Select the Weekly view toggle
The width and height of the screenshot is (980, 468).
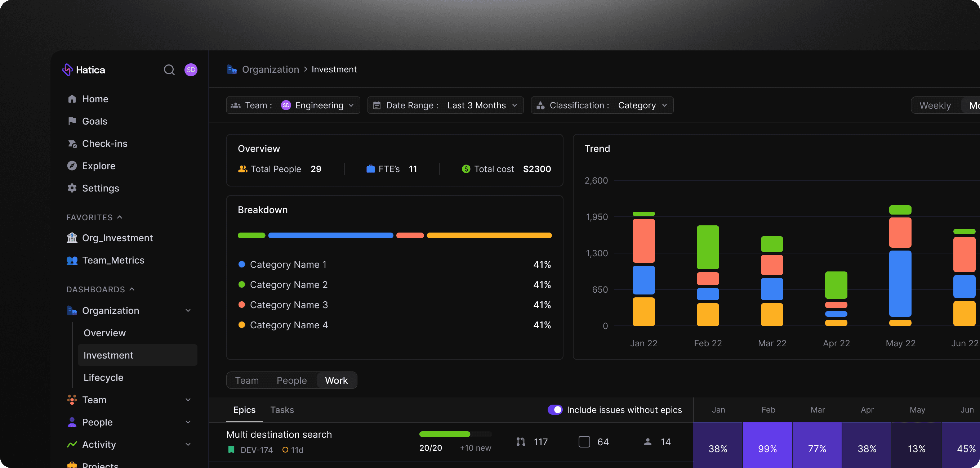click(935, 105)
